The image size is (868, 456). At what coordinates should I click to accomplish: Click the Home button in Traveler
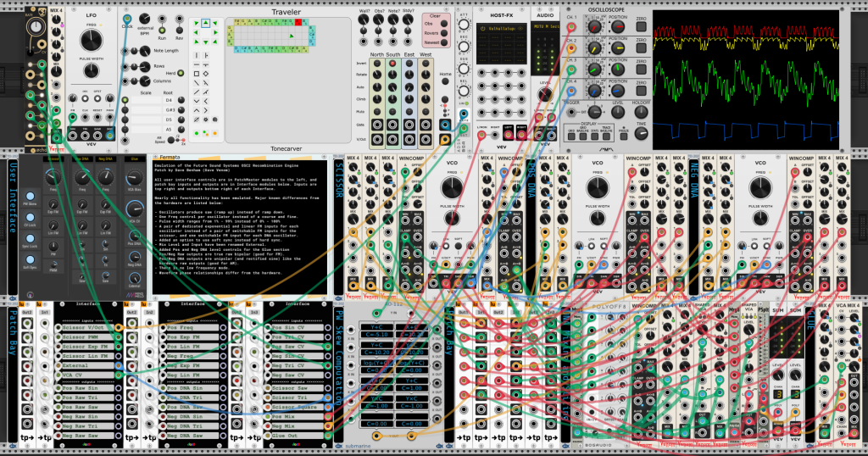445,81
